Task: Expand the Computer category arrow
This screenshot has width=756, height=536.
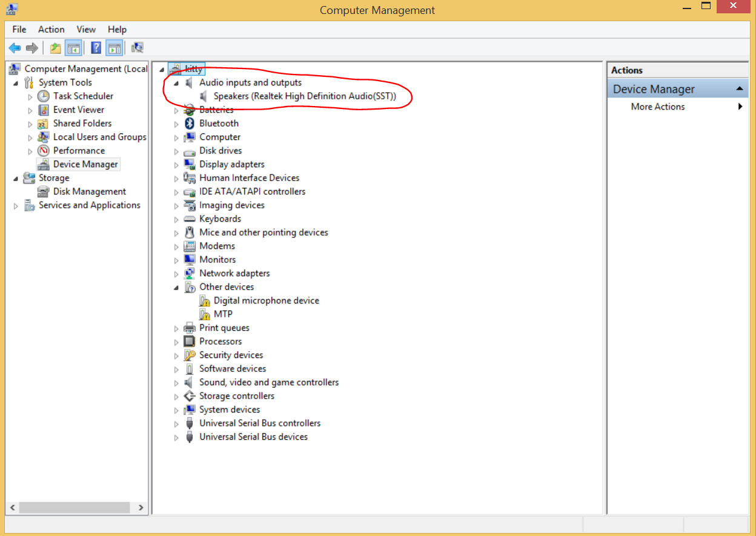Action: (x=176, y=137)
